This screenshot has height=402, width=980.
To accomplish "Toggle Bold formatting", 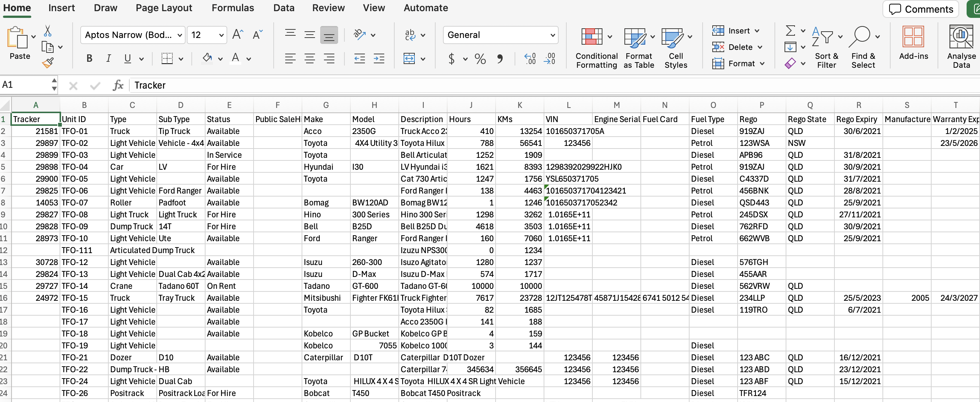I will [x=89, y=58].
